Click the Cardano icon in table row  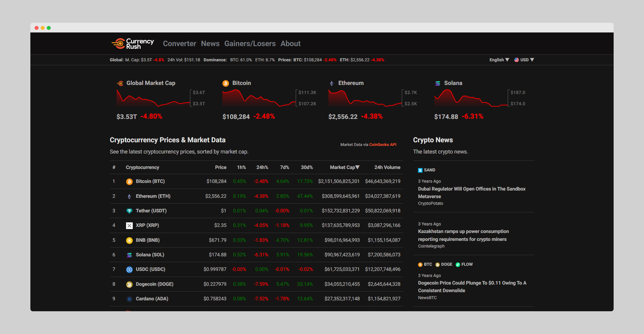[x=129, y=299]
